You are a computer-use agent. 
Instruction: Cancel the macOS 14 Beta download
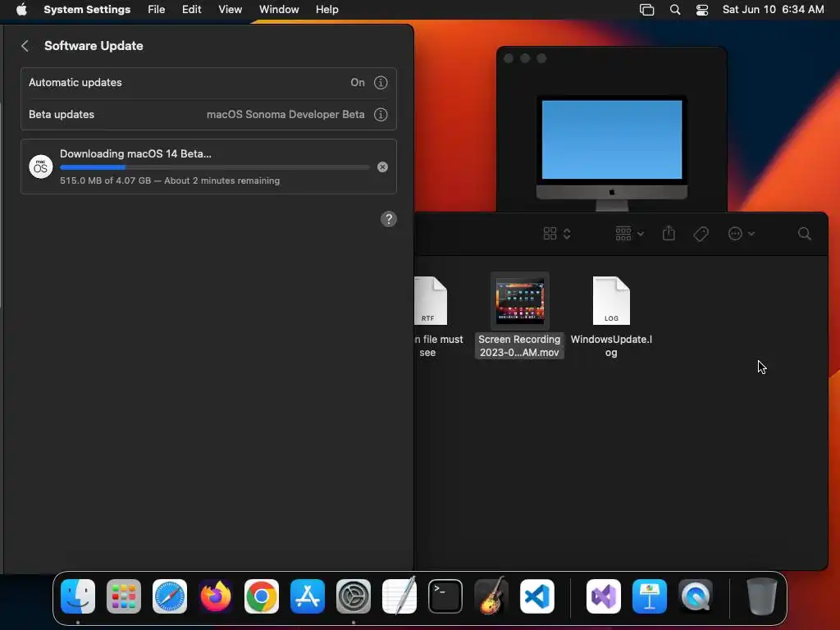click(382, 167)
